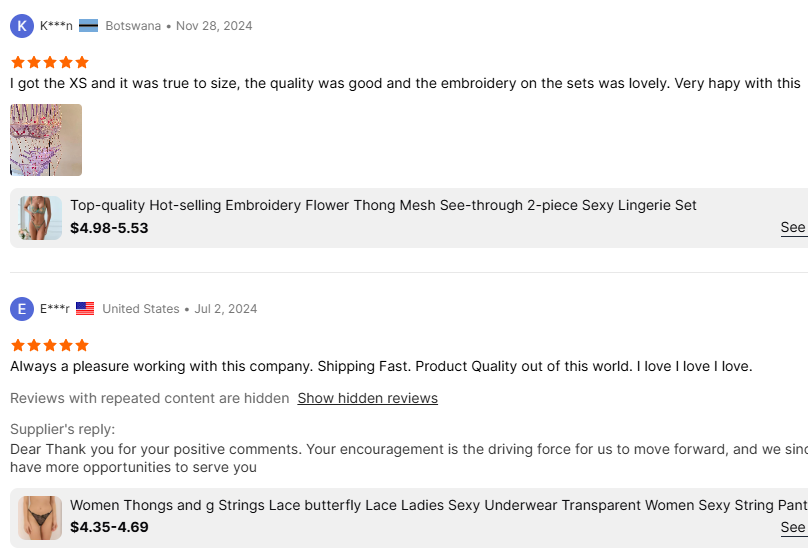Image resolution: width=808 pixels, height=556 pixels.
Task: Open the customer review photo thumbnail
Action: 46,140
